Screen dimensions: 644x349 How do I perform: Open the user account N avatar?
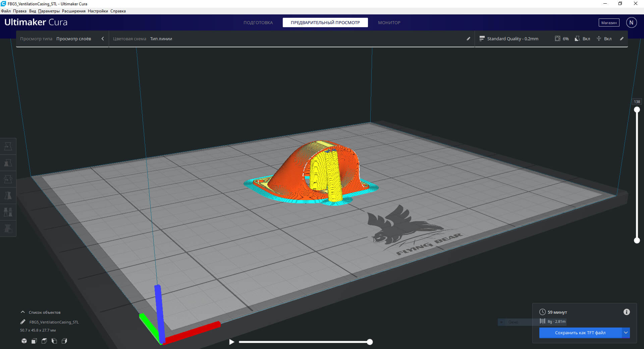(x=631, y=22)
